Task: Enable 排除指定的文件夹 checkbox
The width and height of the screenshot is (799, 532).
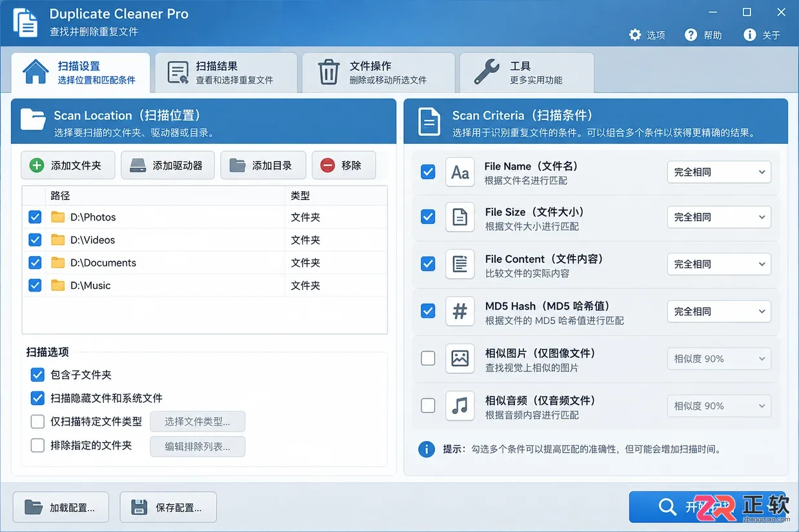Action: (37, 446)
